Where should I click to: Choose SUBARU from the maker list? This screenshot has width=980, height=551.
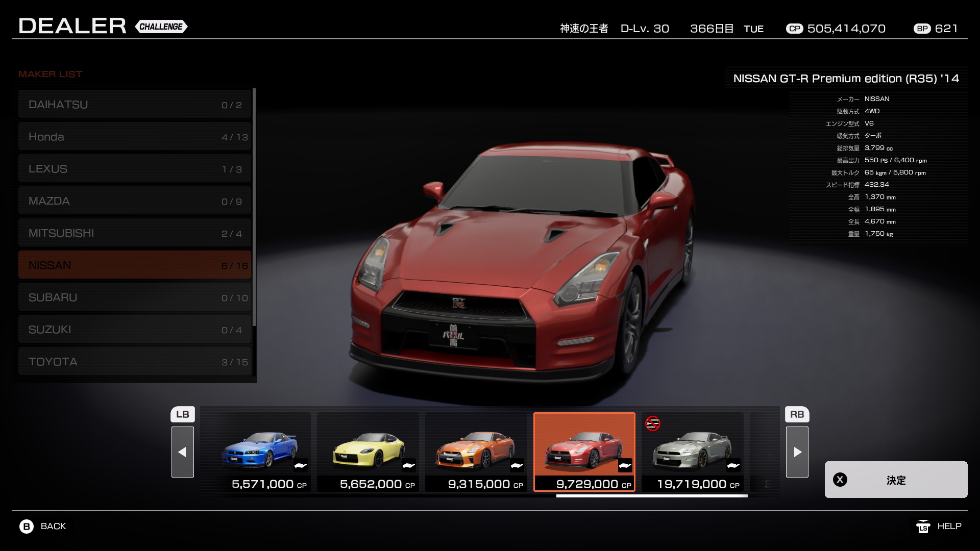(135, 297)
